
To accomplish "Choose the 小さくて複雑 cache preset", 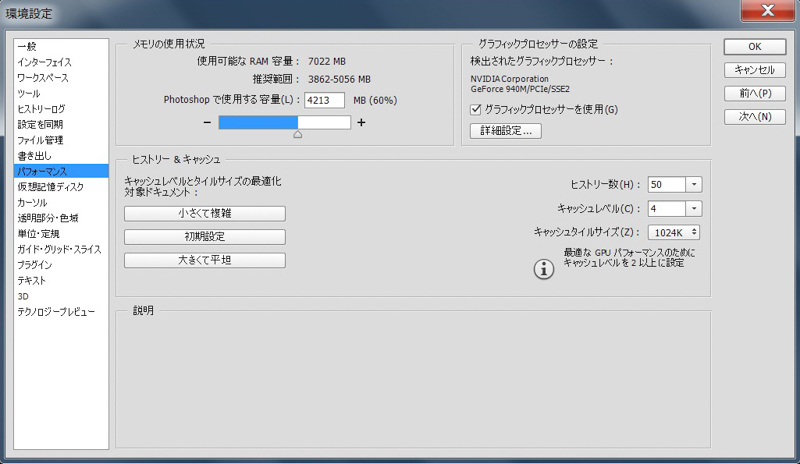I will pyautogui.click(x=205, y=213).
